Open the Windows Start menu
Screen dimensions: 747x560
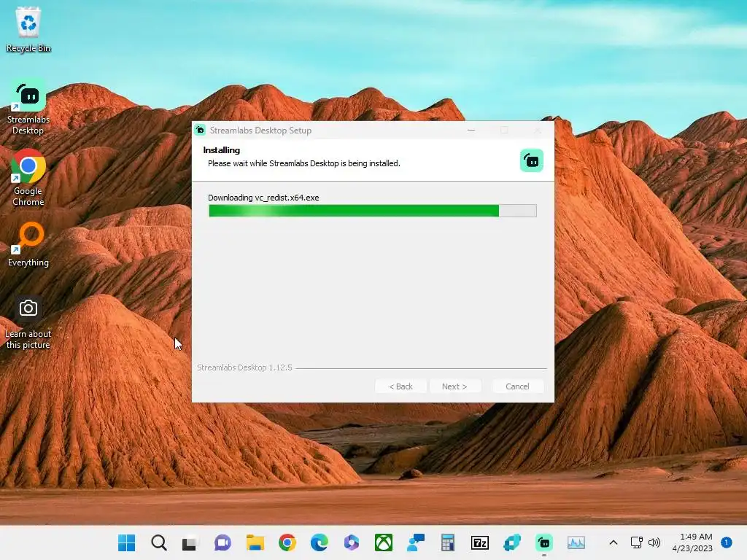click(x=127, y=542)
